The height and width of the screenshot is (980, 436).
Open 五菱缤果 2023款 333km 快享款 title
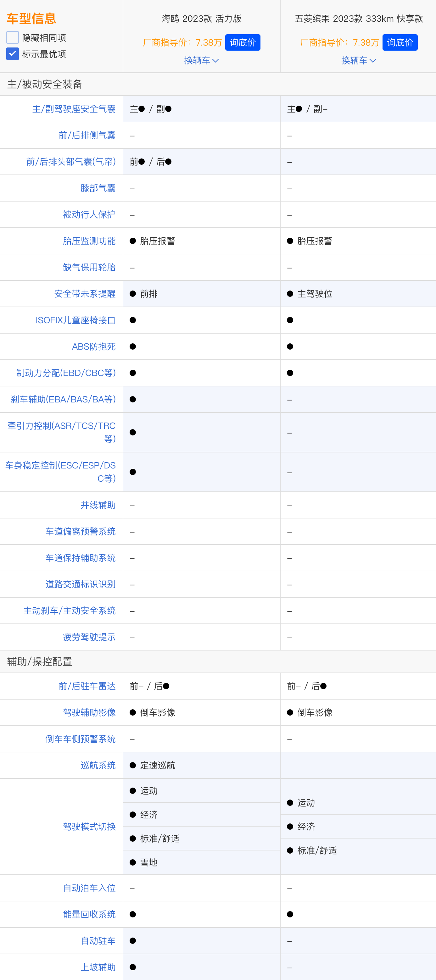pos(359,19)
